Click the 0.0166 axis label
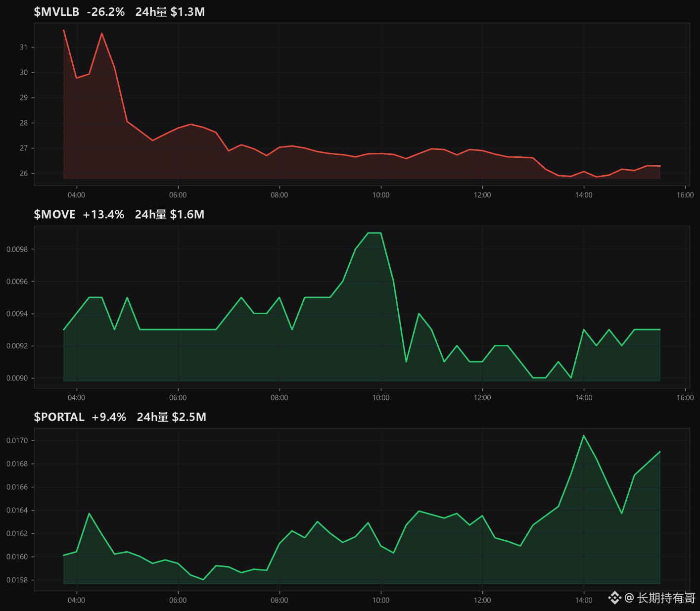Viewport: 700px width, 611px height. (17, 487)
